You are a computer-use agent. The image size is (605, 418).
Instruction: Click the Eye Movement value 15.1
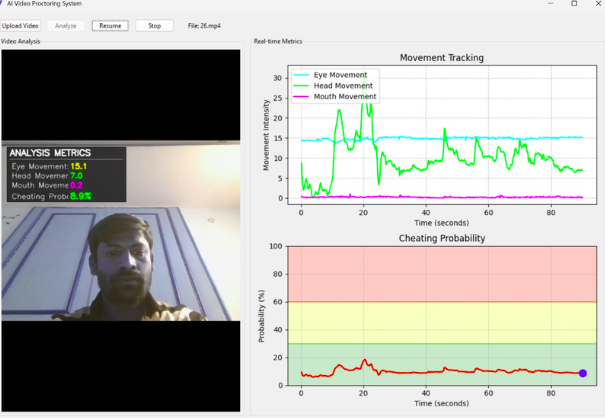click(x=79, y=166)
